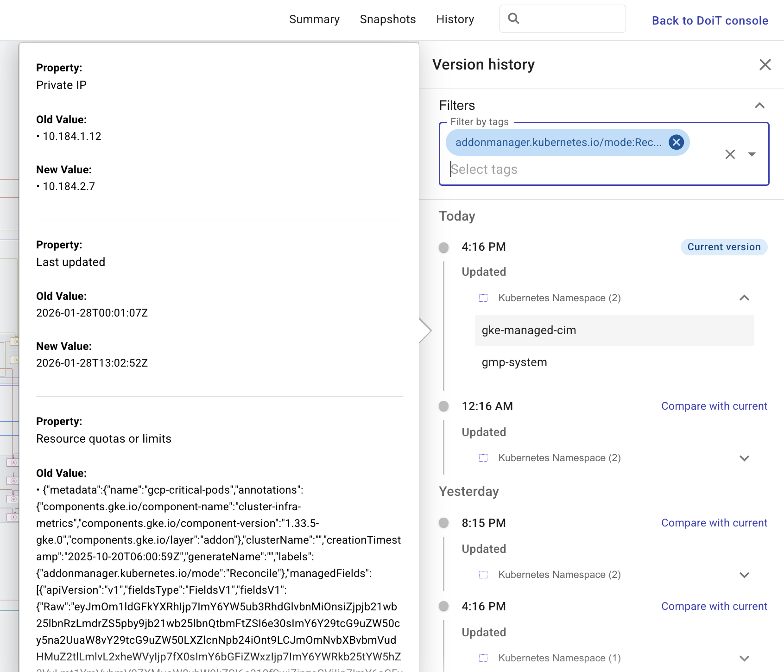Clear all selected tag filters

click(730, 154)
